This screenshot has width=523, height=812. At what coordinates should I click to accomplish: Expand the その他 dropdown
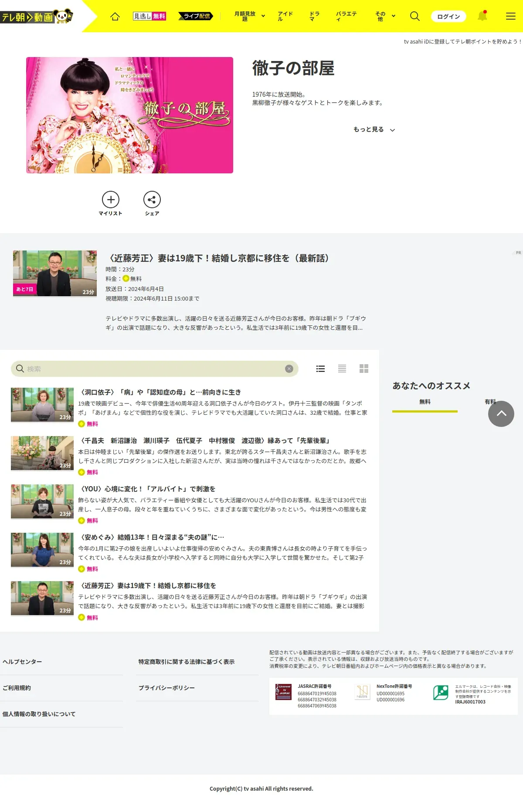click(x=385, y=16)
